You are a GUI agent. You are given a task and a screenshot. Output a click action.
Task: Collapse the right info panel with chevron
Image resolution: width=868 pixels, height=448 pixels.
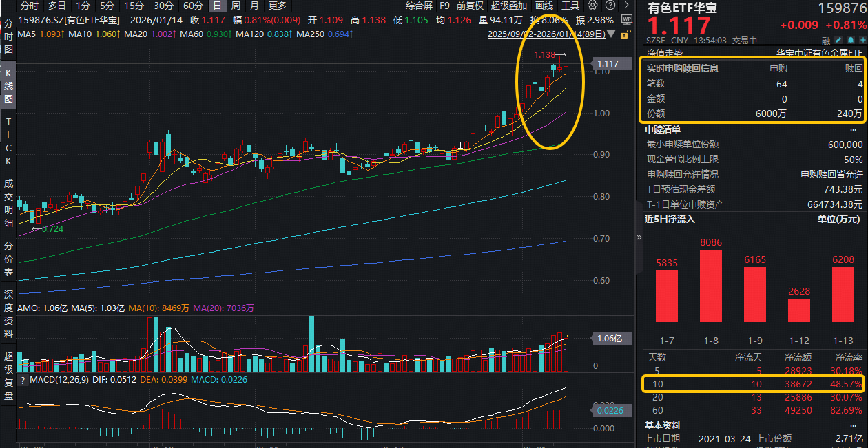(x=639, y=237)
